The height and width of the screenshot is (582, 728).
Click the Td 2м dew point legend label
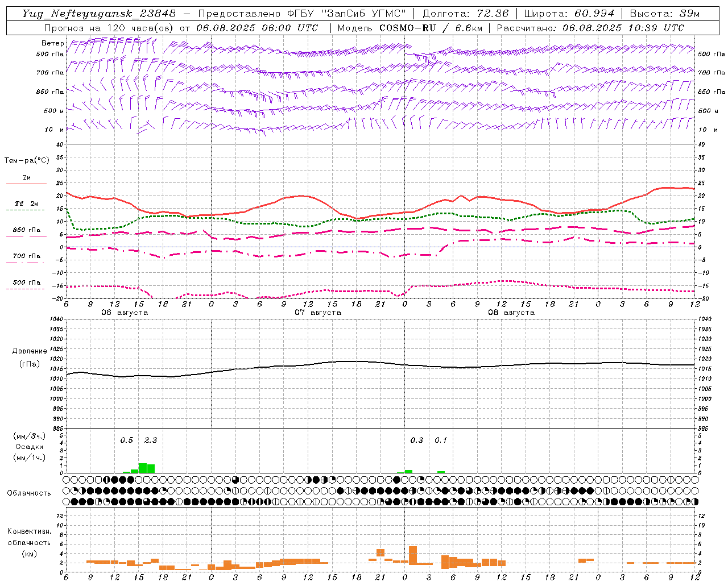point(26,203)
